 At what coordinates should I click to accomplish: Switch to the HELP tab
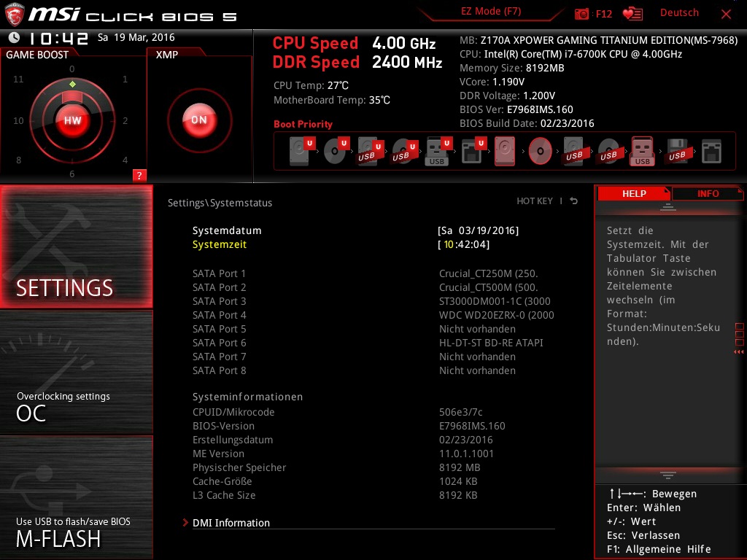point(634,193)
